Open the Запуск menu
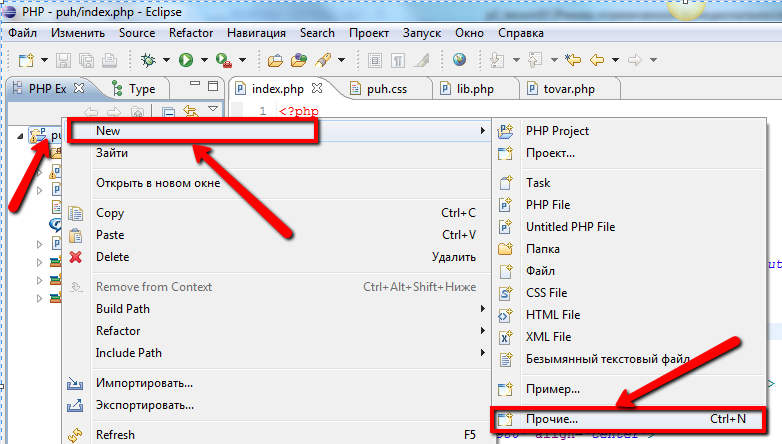Viewport: 782px width, 444px height. click(422, 33)
